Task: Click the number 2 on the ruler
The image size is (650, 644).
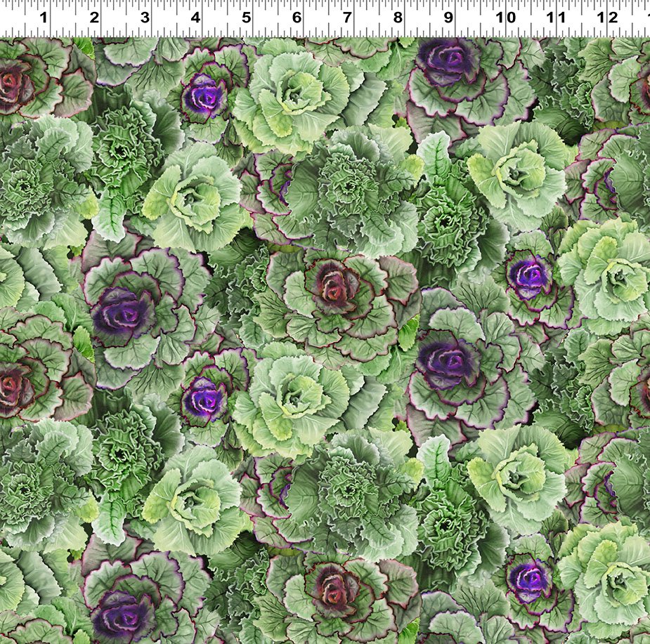Action: tap(94, 18)
